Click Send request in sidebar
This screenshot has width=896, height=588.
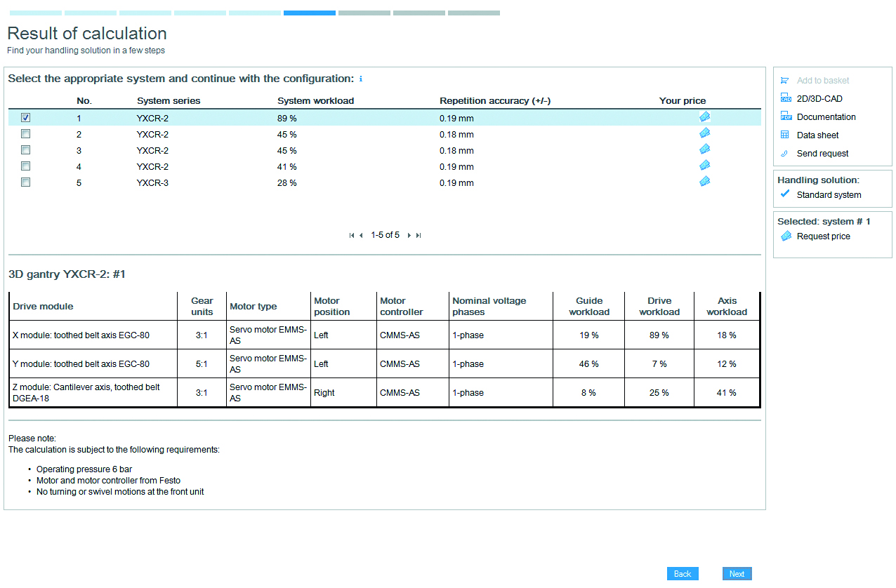coord(822,154)
